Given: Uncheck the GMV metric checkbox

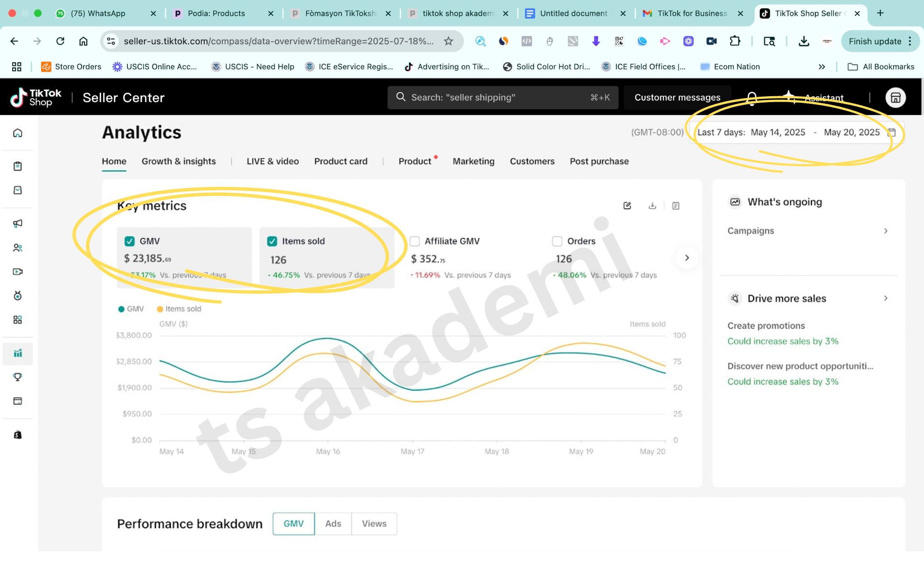Looking at the screenshot, I should click(129, 241).
